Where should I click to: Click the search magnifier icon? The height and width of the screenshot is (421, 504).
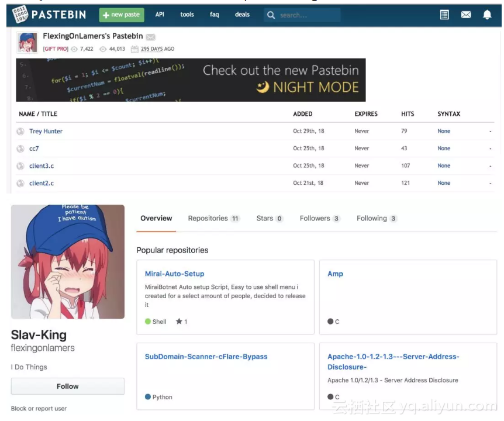coord(271,15)
